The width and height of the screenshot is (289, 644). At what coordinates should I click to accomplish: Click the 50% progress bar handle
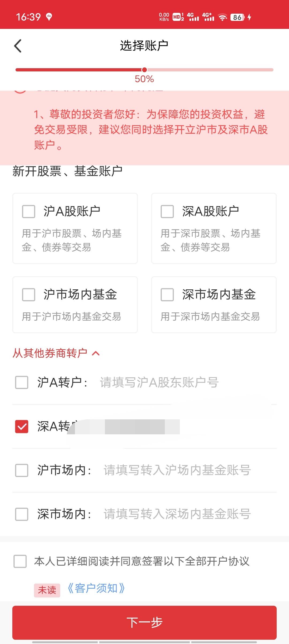pyautogui.click(x=144, y=70)
